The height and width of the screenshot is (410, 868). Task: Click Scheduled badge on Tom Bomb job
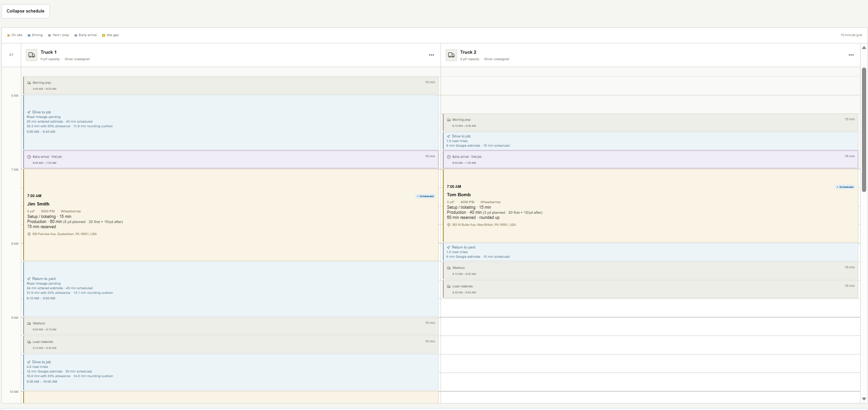[x=845, y=187]
